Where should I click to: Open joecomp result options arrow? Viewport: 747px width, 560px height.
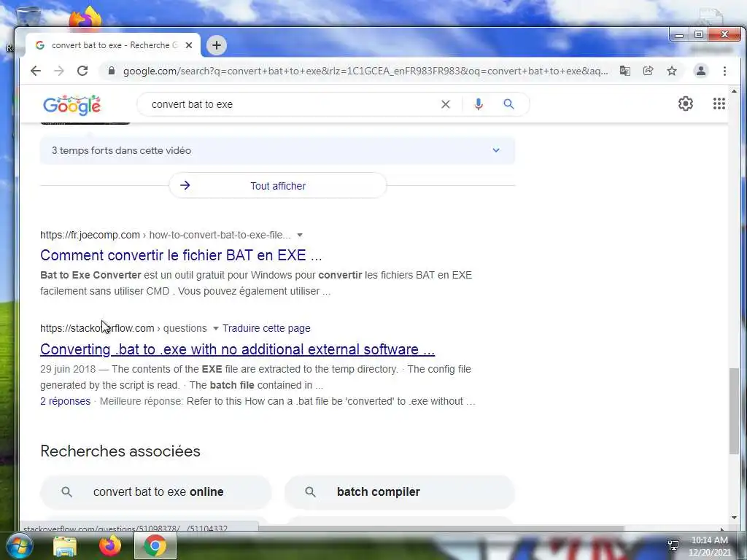coord(300,236)
